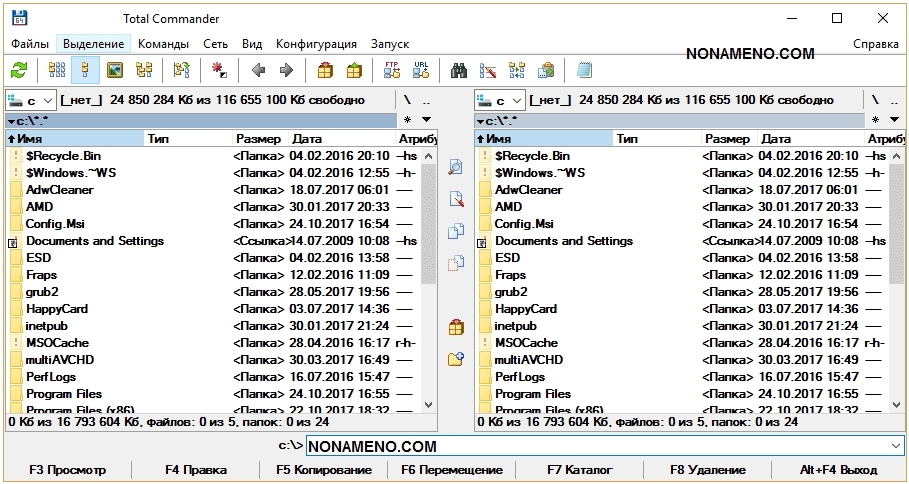Open new FTP connection via URL icon
The image size is (909, 484).
click(421, 71)
